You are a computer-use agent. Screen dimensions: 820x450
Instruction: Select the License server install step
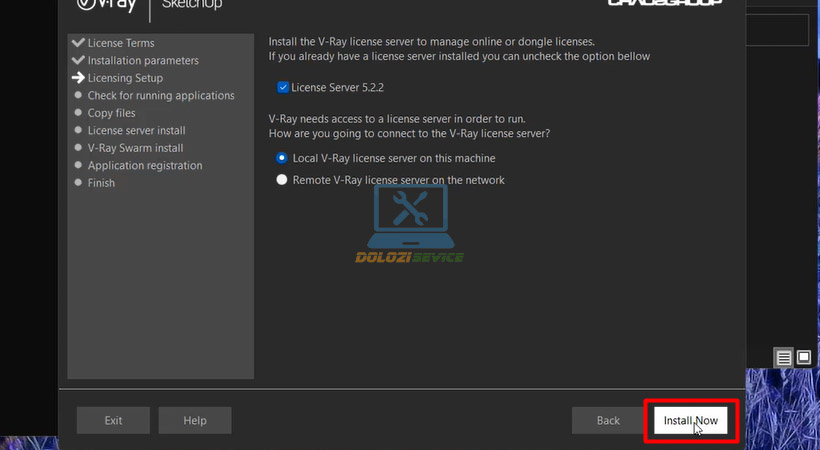[136, 131]
